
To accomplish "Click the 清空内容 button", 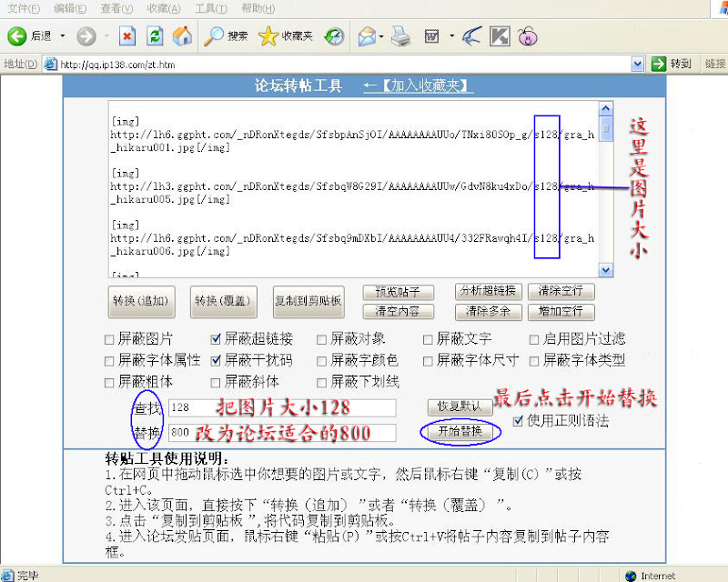I will coord(399,311).
